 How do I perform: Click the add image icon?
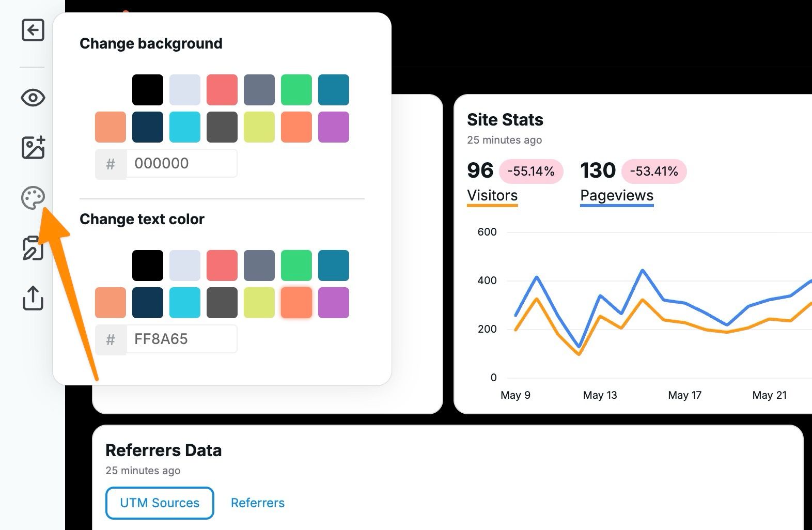[33, 148]
